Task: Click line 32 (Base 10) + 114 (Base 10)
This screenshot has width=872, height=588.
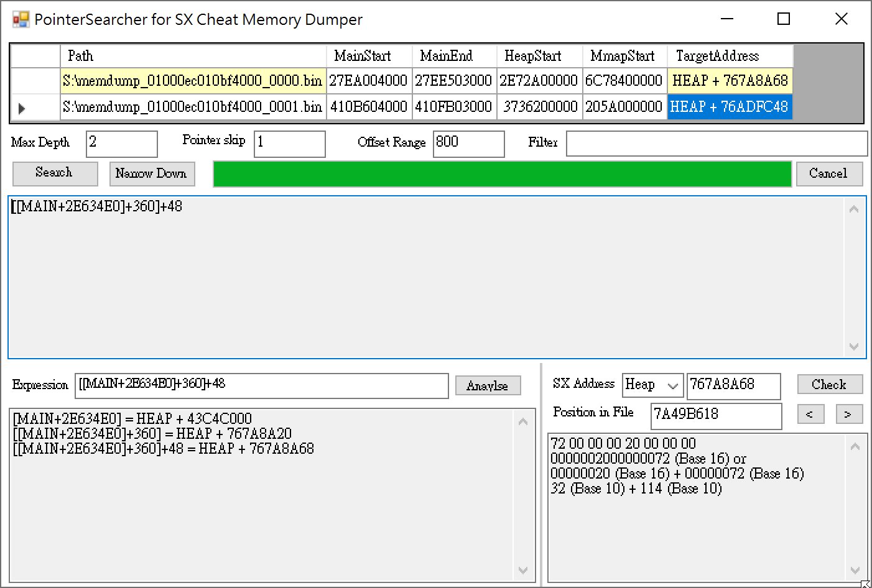Action: [x=636, y=489]
